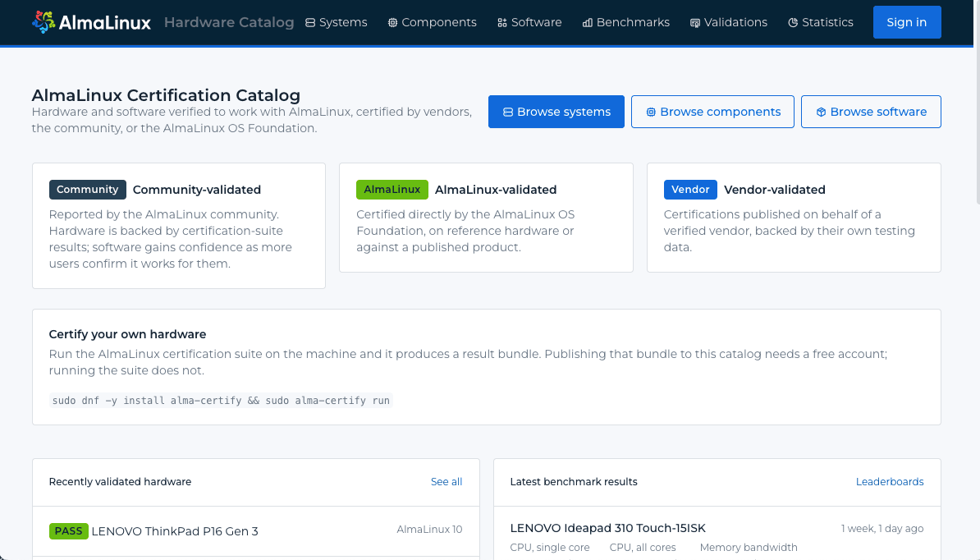The width and height of the screenshot is (980, 560).
Task: Click the Vendor-validated title
Action: 774,190
